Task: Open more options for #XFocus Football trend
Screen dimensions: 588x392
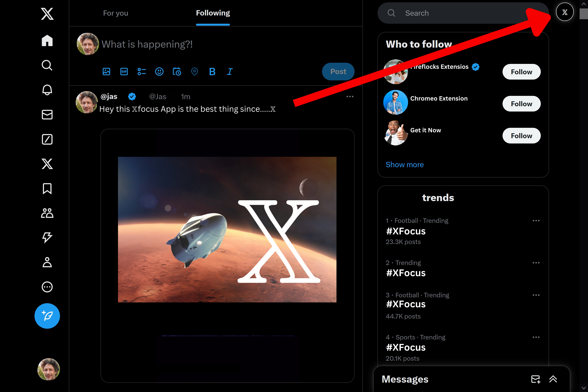Action: 536,220
